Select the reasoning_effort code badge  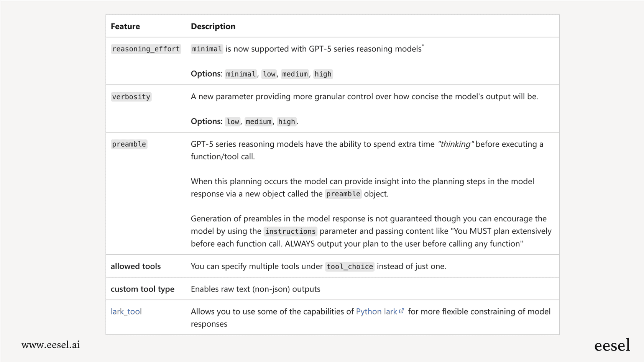coord(146,49)
